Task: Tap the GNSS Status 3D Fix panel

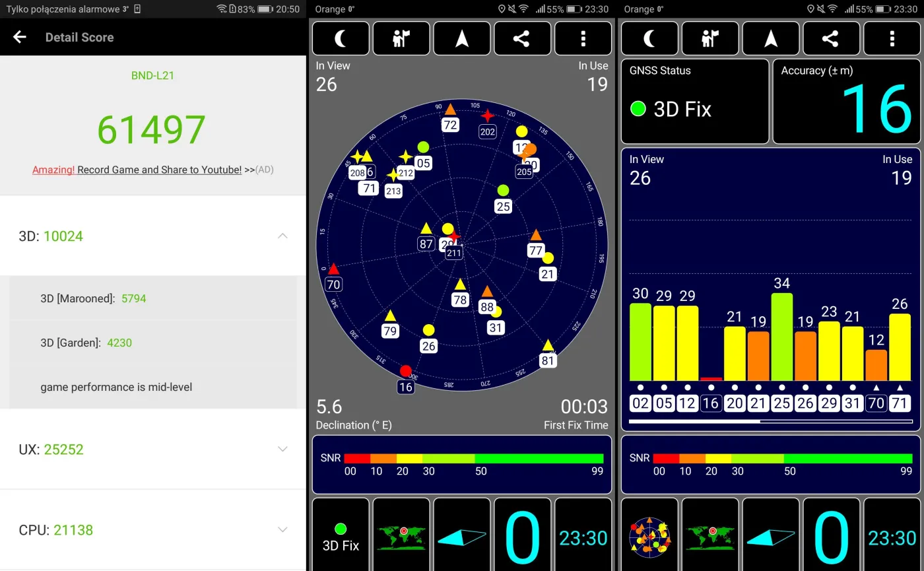Action: pyautogui.click(x=695, y=101)
